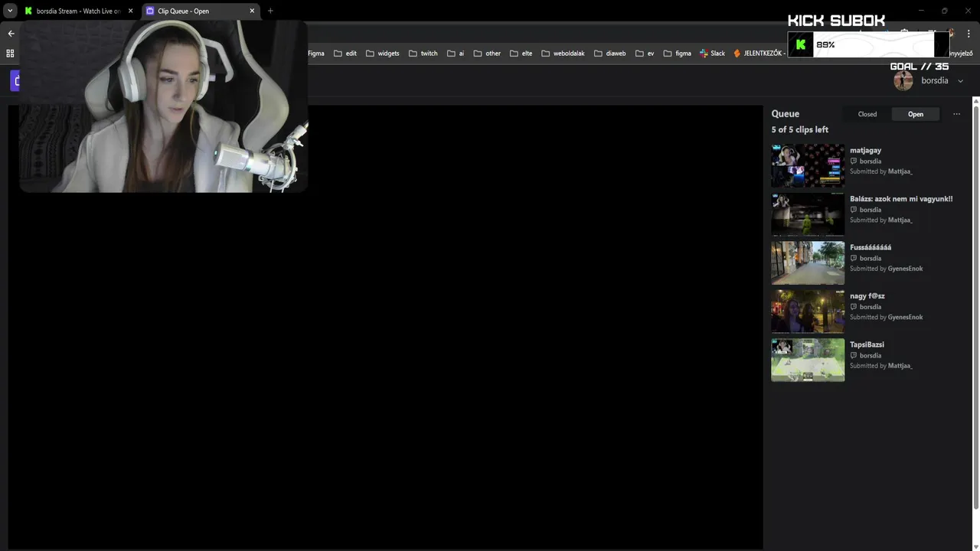
Task: Click submitter GyenesEnok on nagy f@sz clip
Action: click(905, 317)
